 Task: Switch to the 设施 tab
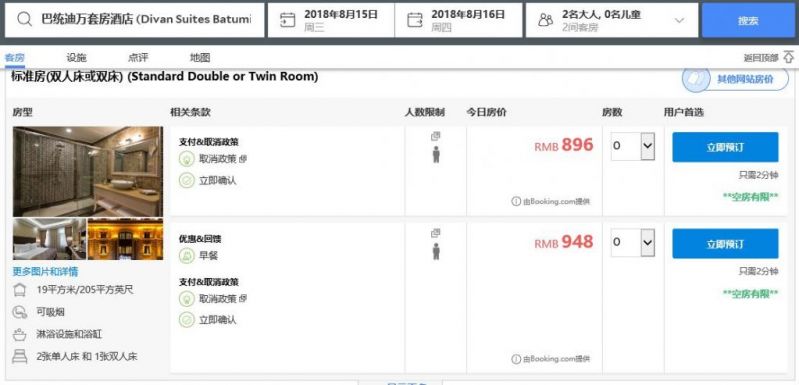point(76,58)
